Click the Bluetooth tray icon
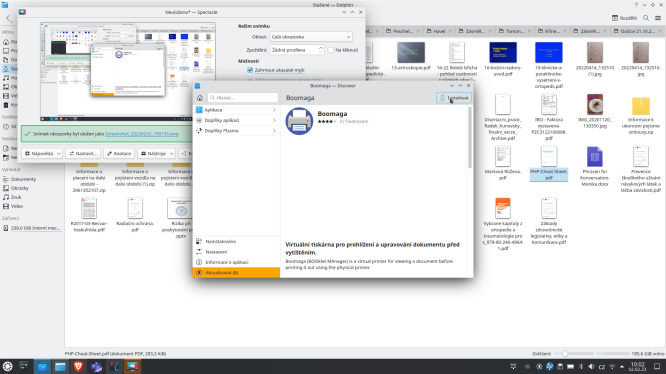Image resolution: width=666 pixels, height=374 pixels. [581, 366]
